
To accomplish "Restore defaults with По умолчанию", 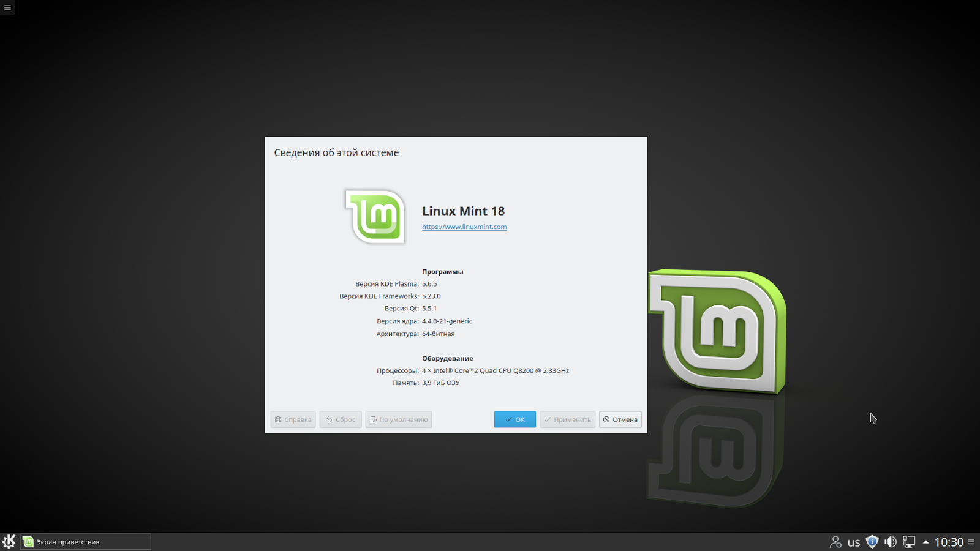I will pyautogui.click(x=399, y=419).
